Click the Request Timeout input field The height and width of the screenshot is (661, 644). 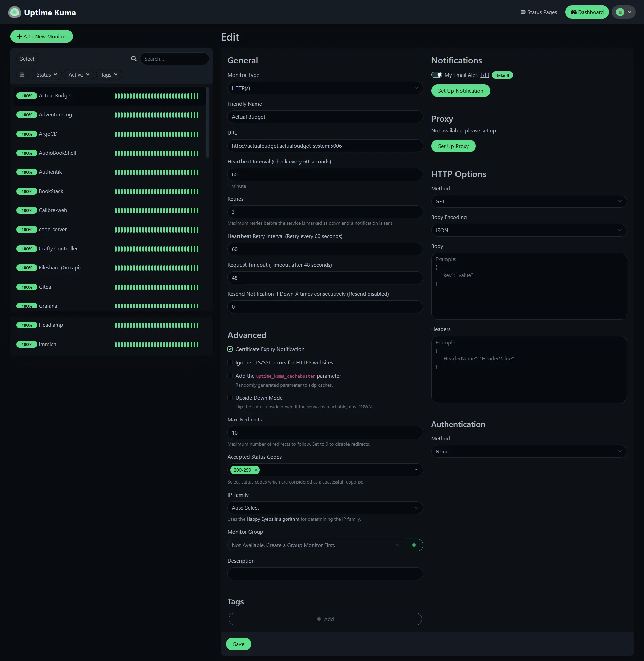pos(325,278)
